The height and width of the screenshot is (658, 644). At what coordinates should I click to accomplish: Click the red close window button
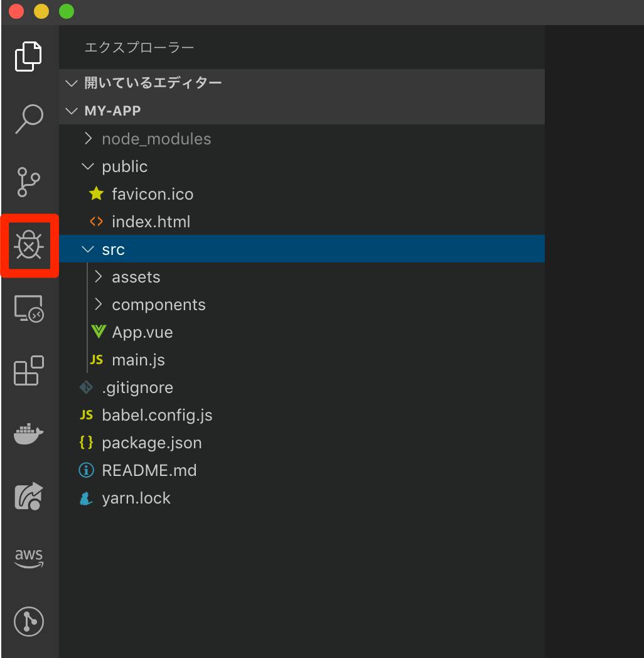[16, 11]
